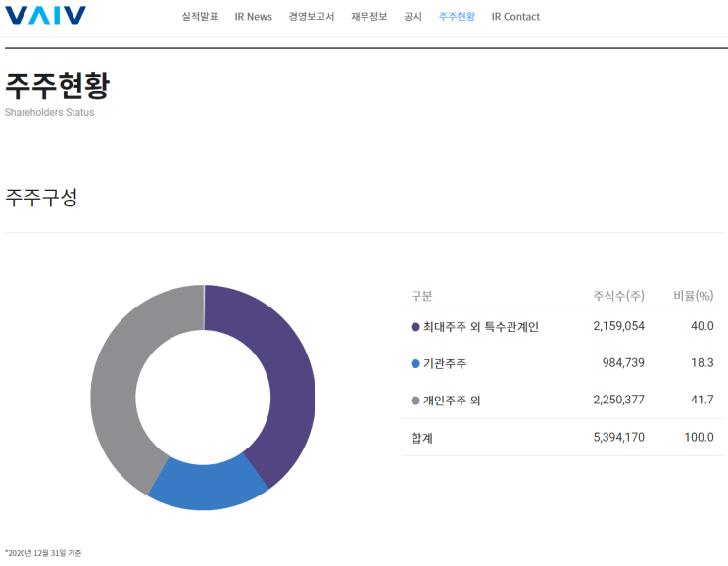Click the 기관주주 row label
Image resolution: width=728 pixels, height=566 pixels.
(x=444, y=363)
